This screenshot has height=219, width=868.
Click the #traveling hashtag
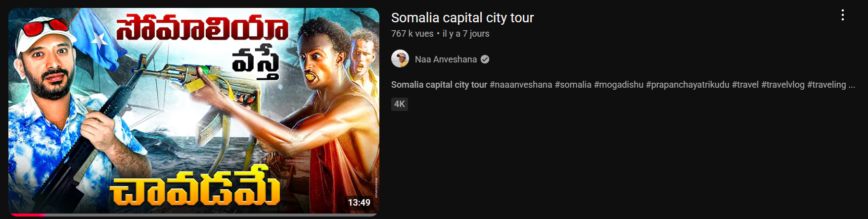(826, 85)
